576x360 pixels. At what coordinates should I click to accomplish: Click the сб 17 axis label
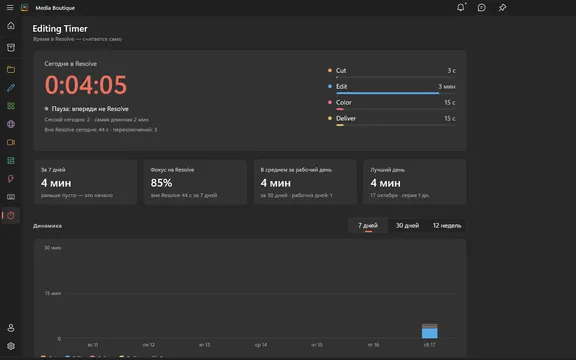click(429, 345)
